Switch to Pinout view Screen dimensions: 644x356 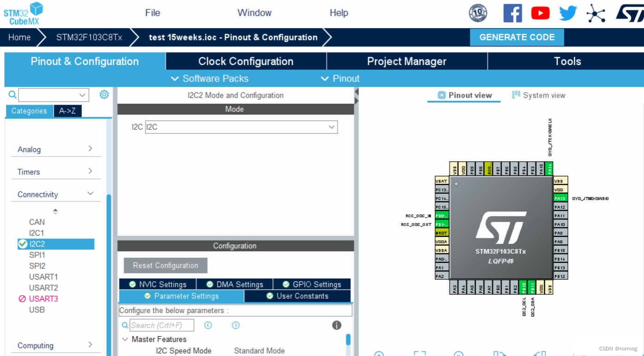pos(465,95)
